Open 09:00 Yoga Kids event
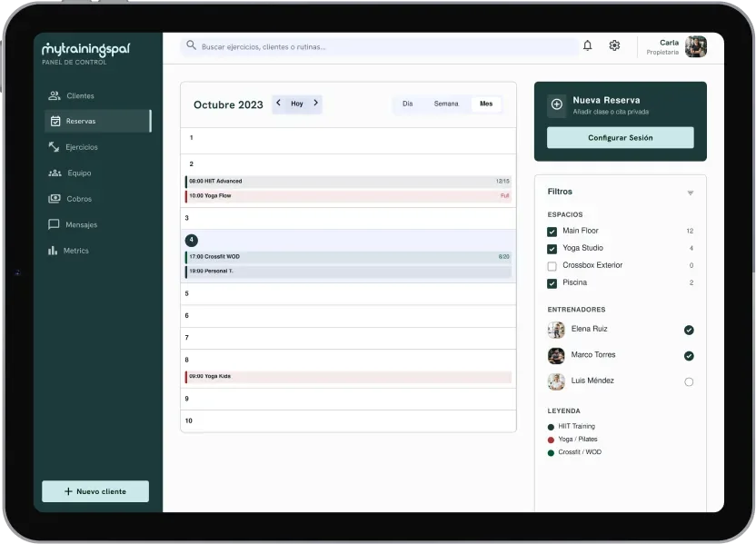Viewport: 756px width, 544px height. click(x=348, y=376)
